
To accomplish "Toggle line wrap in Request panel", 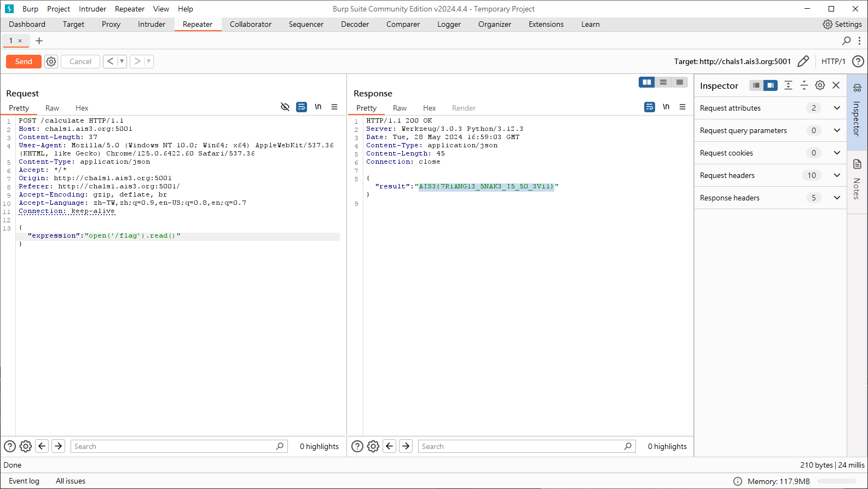I will (302, 107).
